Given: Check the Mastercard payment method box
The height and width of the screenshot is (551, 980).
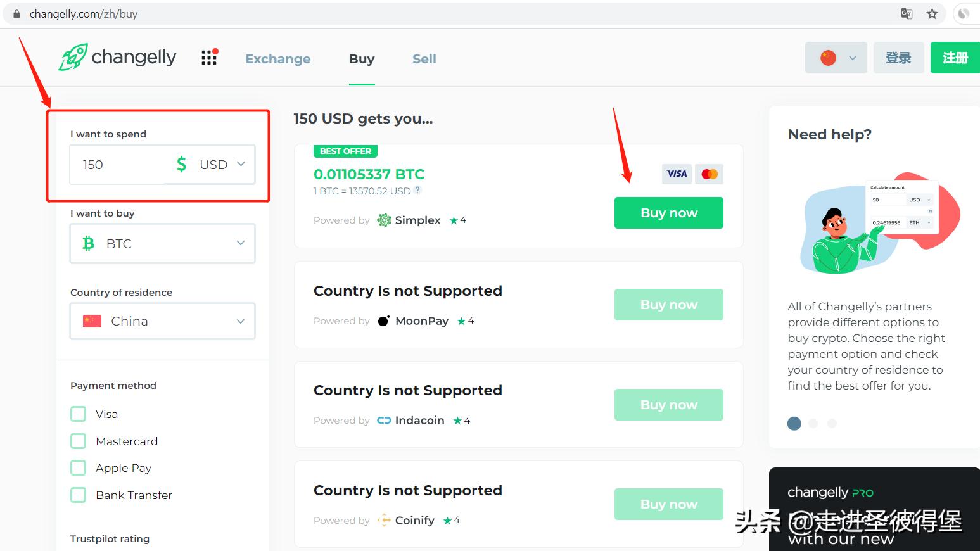Looking at the screenshot, I should pyautogui.click(x=79, y=441).
